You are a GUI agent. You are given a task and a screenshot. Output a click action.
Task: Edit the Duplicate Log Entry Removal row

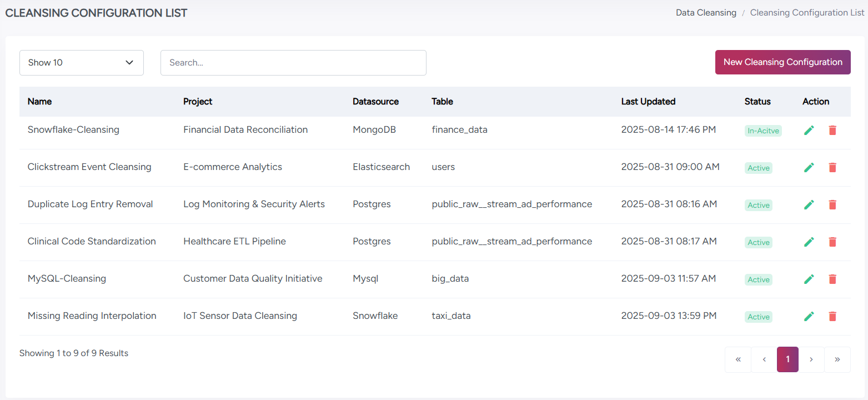tap(809, 204)
